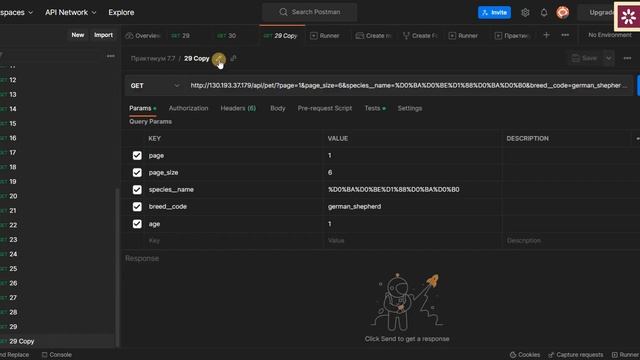Image resolution: width=640 pixels, height=360 pixels.
Task: Click the search magnifier icon
Action: [283, 12]
